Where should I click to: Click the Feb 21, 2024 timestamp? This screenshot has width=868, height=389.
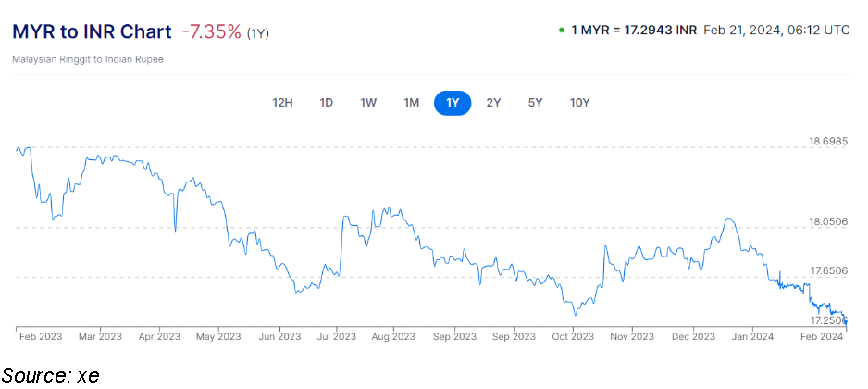click(x=775, y=31)
